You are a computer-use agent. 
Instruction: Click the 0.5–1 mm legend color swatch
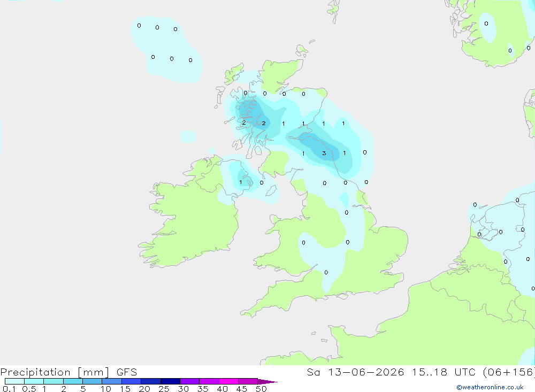click(x=34, y=381)
